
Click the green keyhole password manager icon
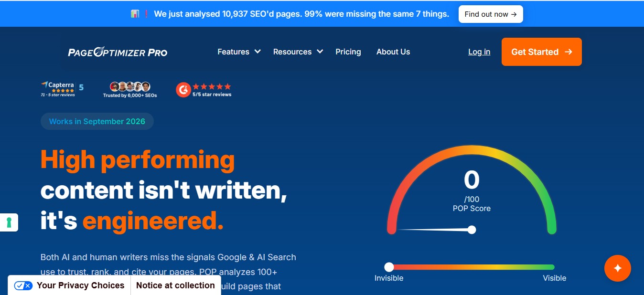9,222
